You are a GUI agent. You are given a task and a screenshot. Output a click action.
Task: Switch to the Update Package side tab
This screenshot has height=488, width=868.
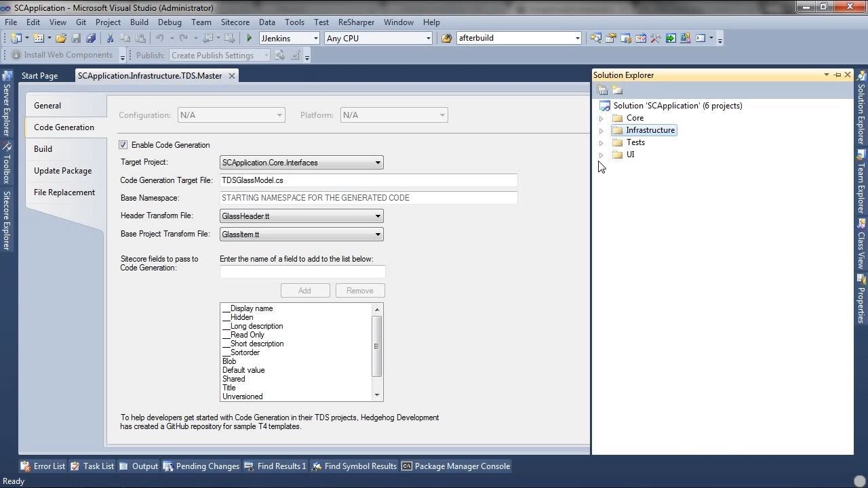[66, 171]
